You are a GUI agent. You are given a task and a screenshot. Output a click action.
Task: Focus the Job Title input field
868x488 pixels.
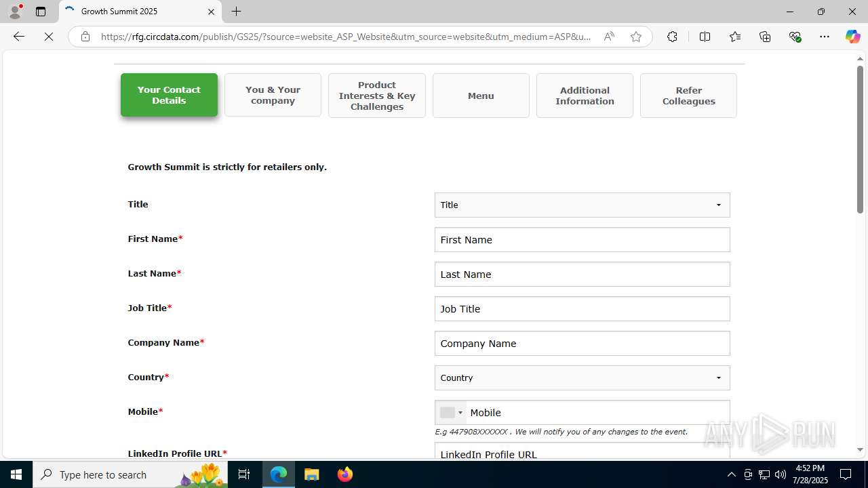[x=582, y=308]
